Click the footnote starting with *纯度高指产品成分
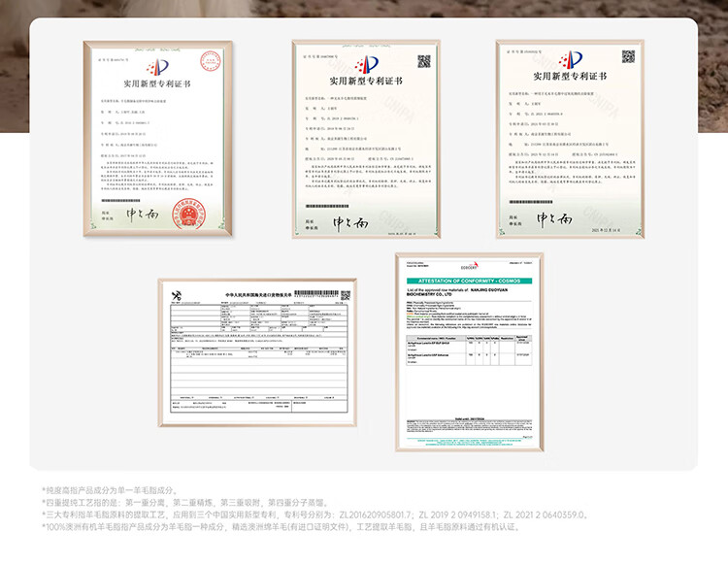This screenshot has width=728, height=565. pyautogui.click(x=110, y=491)
